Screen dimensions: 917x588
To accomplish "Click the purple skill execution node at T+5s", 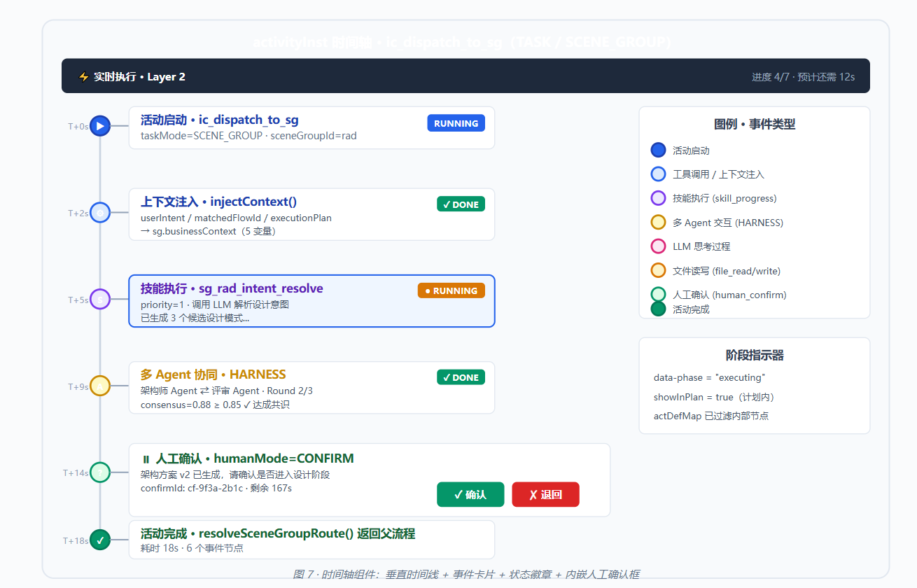I will [x=100, y=300].
